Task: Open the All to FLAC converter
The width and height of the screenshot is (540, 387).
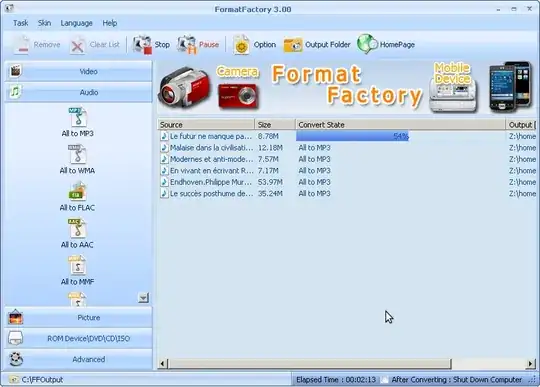Action: click(77, 191)
